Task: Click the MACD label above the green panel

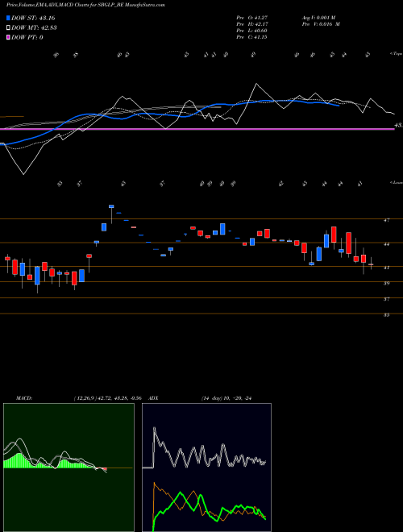Action: click(x=24, y=398)
